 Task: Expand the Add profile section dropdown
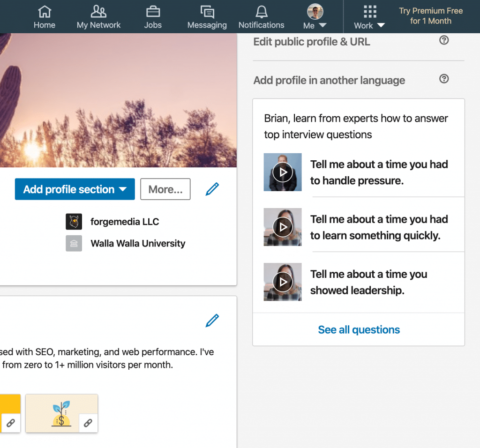pos(75,189)
